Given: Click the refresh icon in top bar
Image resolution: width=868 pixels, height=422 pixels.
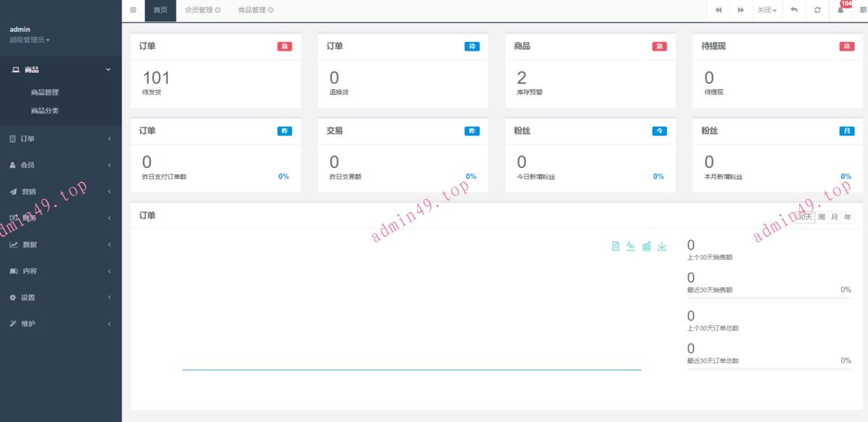Looking at the screenshot, I should (817, 10).
